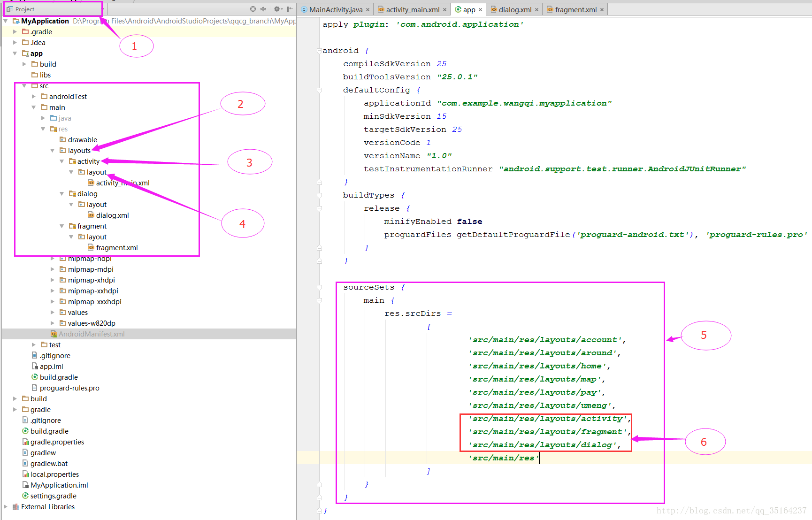Click the drawable folder icon
Screen dimensions: 812x520
pyautogui.click(x=63, y=139)
